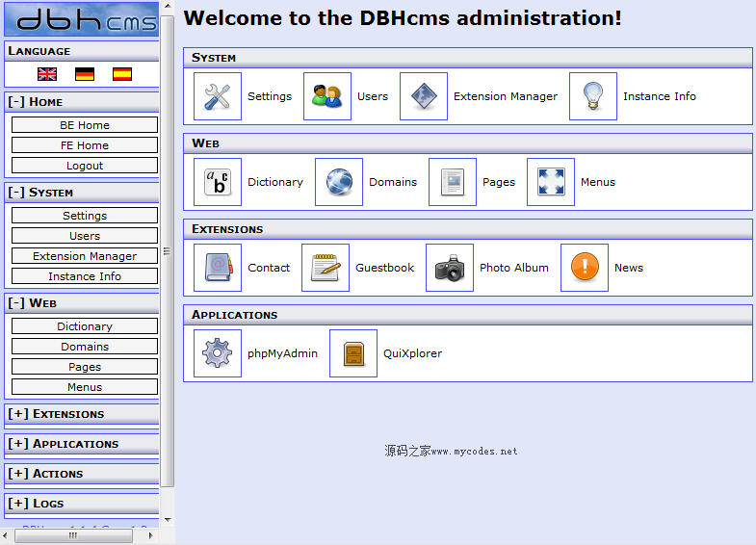
Task: Click the Settings text link in System panel
Action: click(270, 97)
